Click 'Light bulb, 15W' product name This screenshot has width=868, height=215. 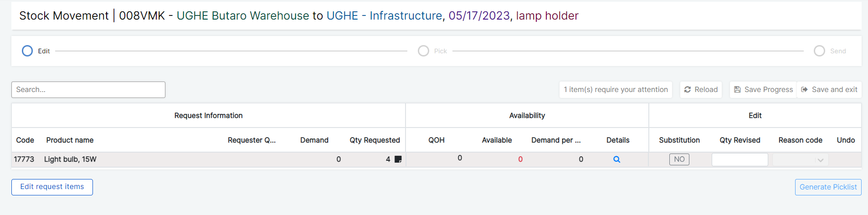coord(70,159)
